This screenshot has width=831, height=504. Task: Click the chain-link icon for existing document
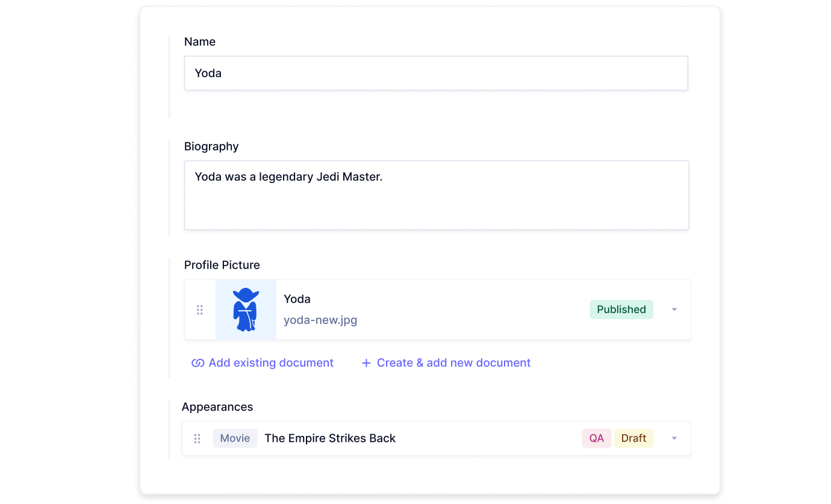(x=198, y=363)
